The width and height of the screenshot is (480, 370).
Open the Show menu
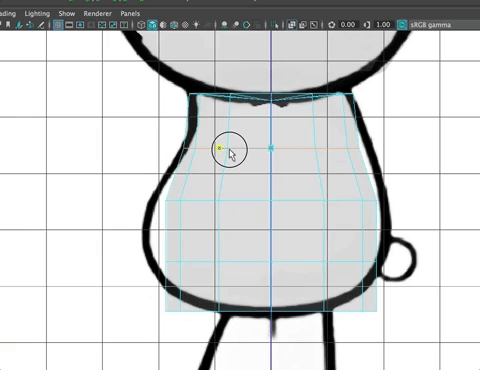coord(67,14)
